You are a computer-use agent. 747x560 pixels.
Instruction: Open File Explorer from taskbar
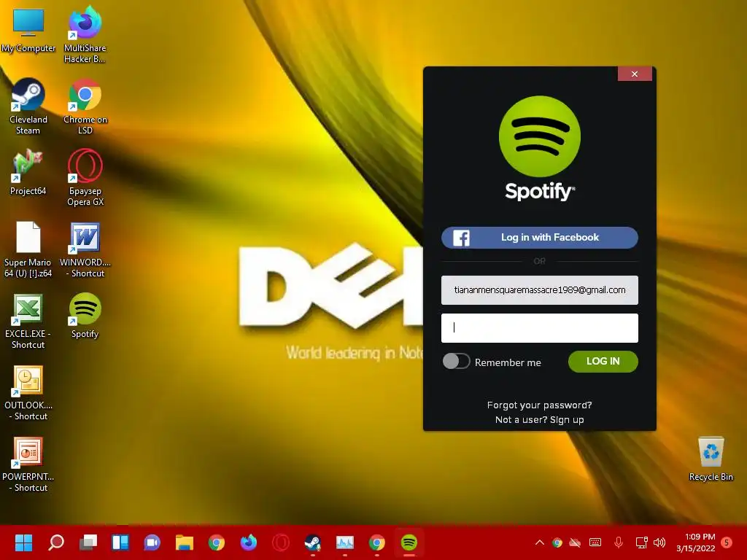click(185, 542)
